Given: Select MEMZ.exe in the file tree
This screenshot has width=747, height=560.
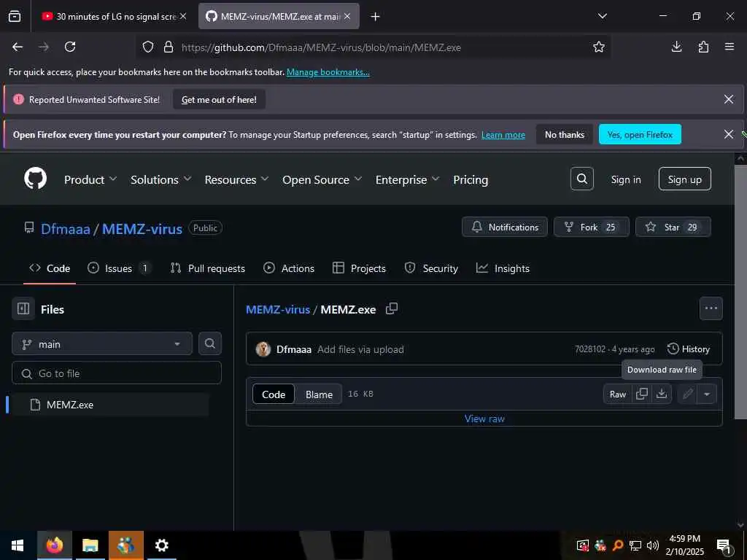Looking at the screenshot, I should click(x=109, y=405).
